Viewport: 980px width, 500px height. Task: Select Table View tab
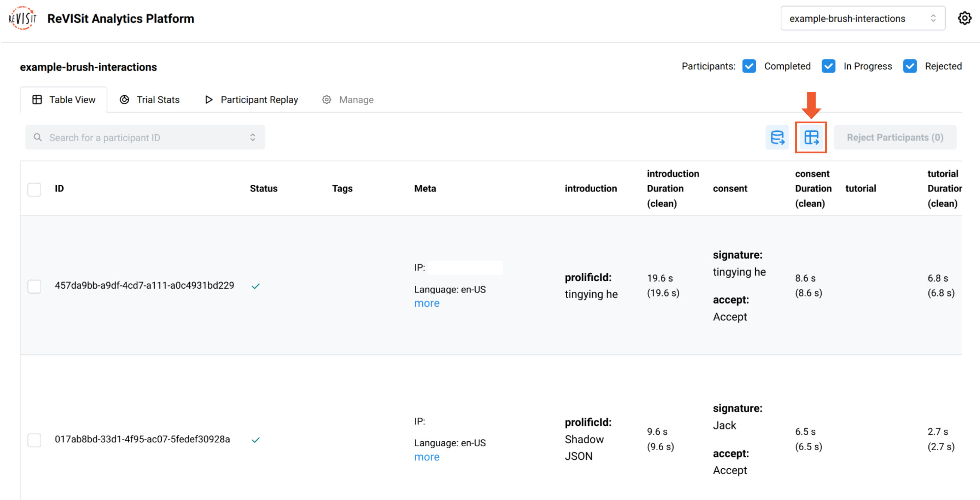64,100
